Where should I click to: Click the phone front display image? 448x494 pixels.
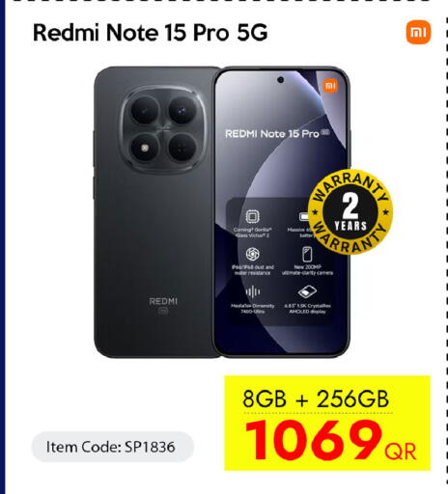[x=281, y=212]
